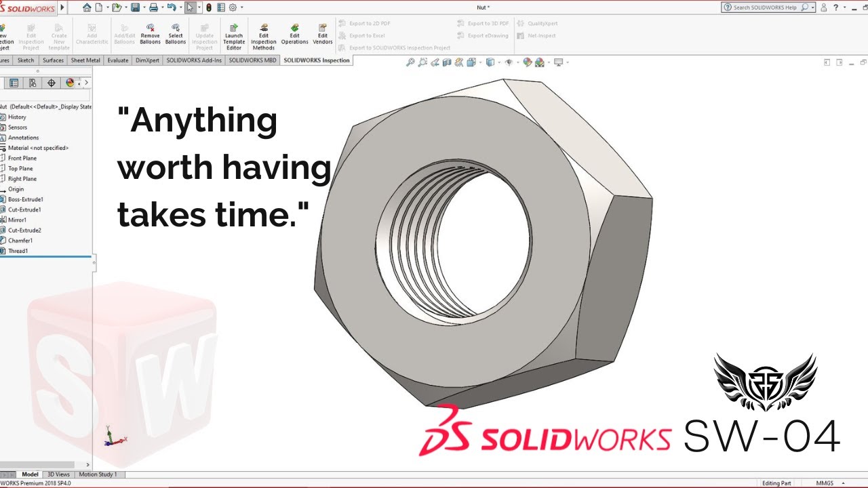Screen dimensions: 868x488
Task: Switch to the Surfaces tab
Action: [x=53, y=60]
